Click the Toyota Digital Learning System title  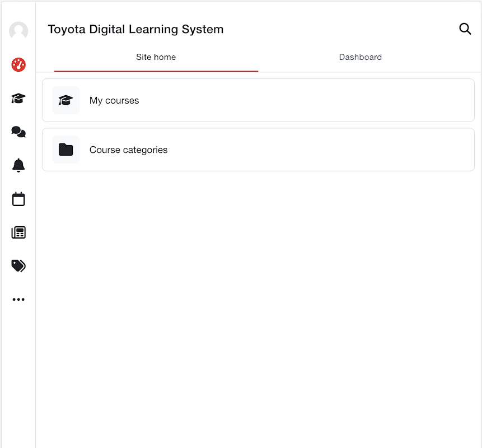coord(135,30)
